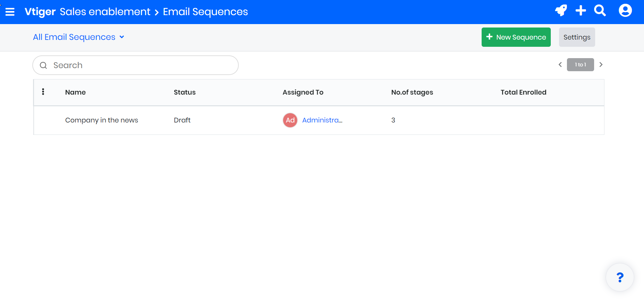
Task: Click the New Sequence button
Action: click(x=516, y=37)
